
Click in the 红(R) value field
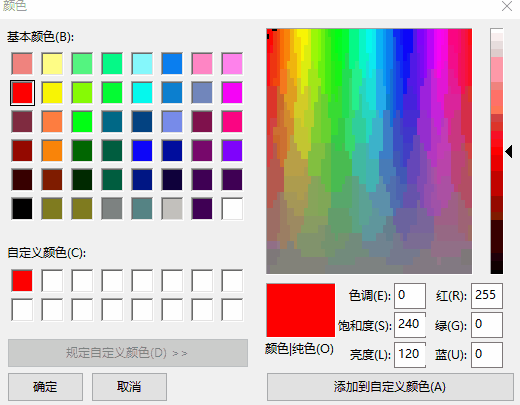[487, 296]
